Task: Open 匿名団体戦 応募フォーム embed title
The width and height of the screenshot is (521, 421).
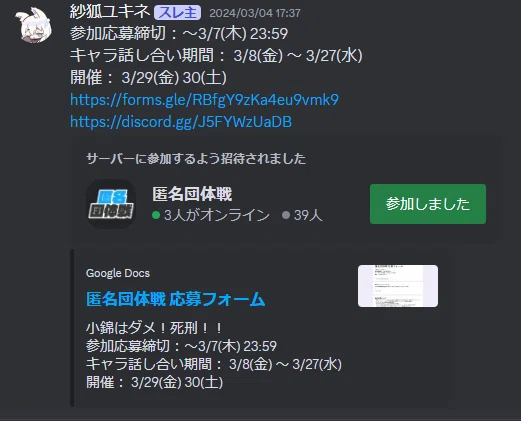Action: pyautogui.click(x=176, y=299)
